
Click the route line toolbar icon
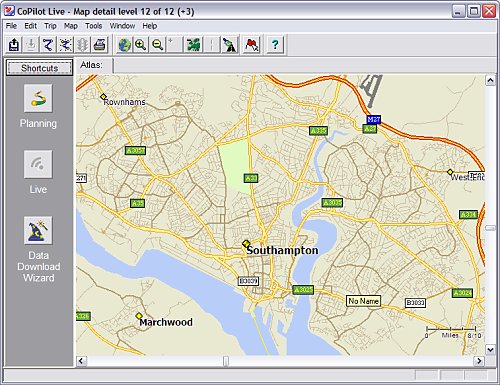click(x=48, y=44)
